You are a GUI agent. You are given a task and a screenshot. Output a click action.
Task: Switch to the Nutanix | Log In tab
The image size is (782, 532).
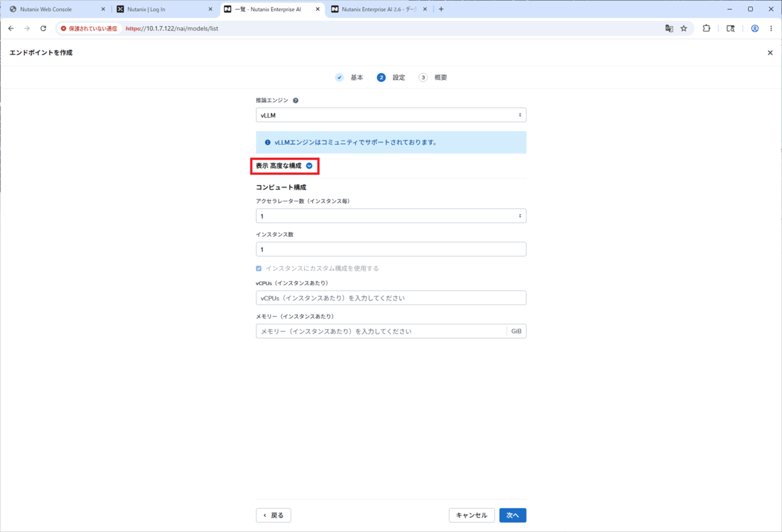[x=163, y=9]
